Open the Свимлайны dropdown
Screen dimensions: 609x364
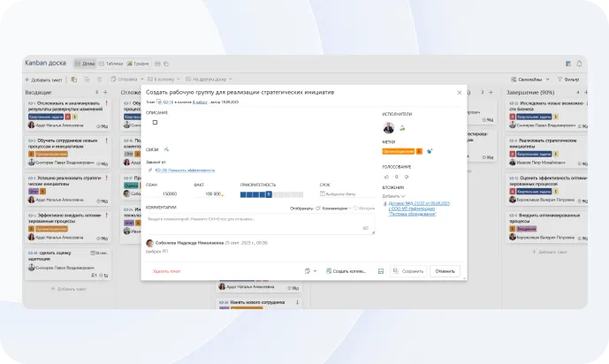pyautogui.click(x=529, y=80)
